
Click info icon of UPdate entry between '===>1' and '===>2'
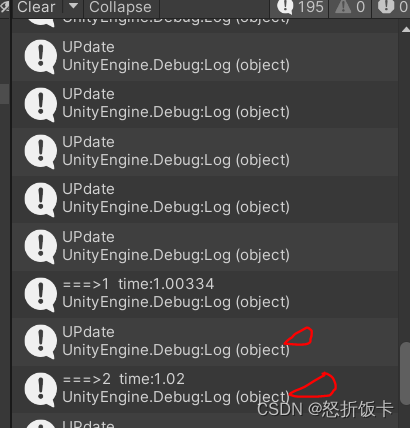[40, 342]
